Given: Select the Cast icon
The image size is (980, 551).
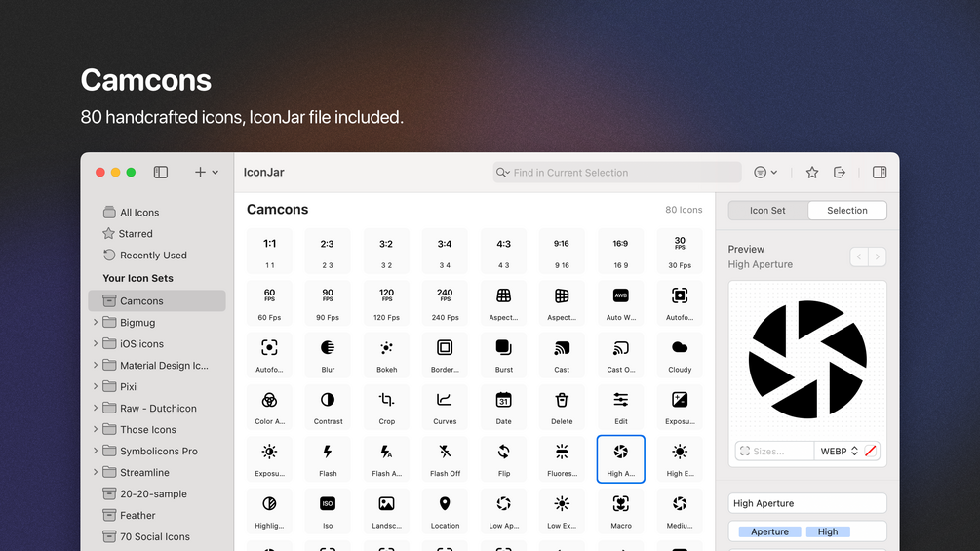Looking at the screenshot, I should [562, 355].
